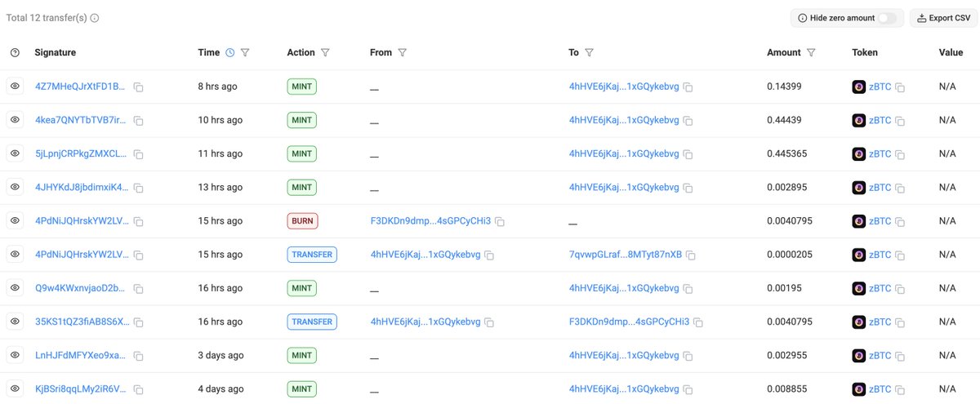
Task: Toggle eye icon for 5jLpnjCRPkgZMXCL row
Action: click(15, 153)
